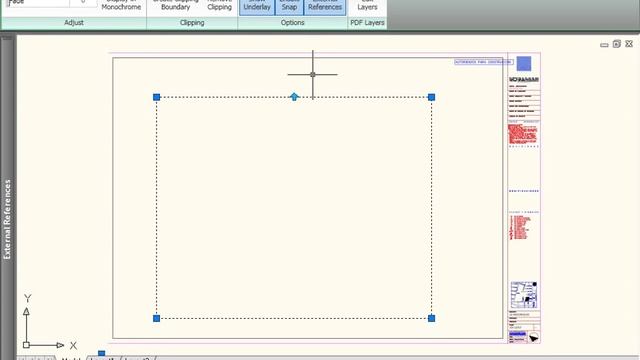Expand the PDF Layers panel title
640x360 pixels.
pyautogui.click(x=367, y=23)
